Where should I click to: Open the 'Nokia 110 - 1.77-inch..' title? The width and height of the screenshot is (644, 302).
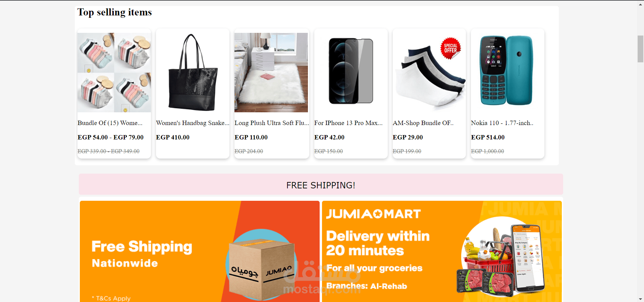(502, 123)
